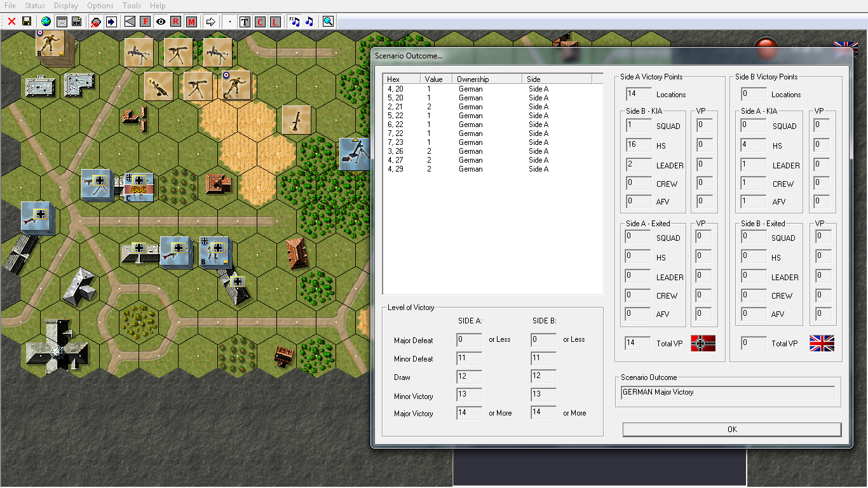Click the red M toolbar button
Screen dimensions: 868x488
(x=191, y=22)
